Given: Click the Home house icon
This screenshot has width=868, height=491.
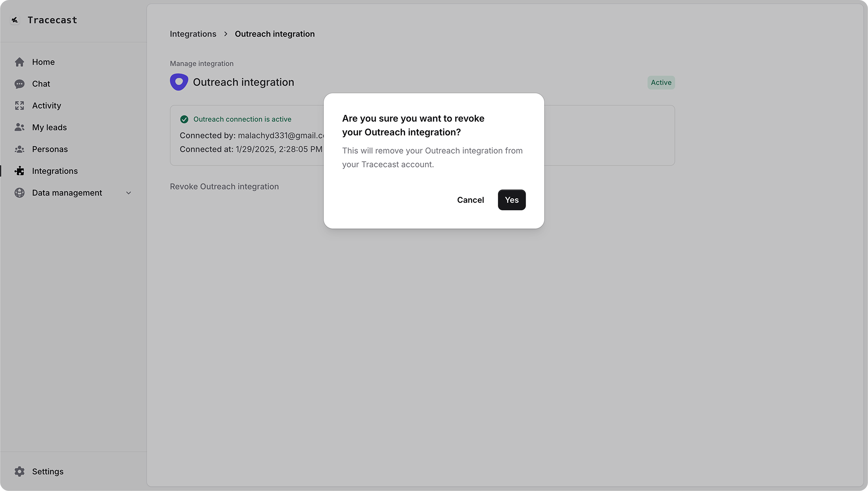Looking at the screenshot, I should (x=20, y=62).
